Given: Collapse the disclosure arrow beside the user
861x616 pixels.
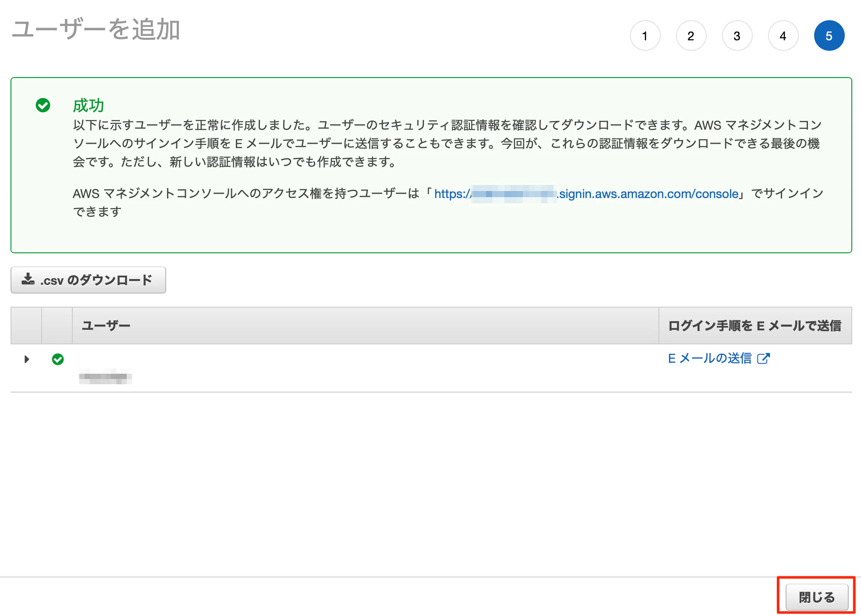Looking at the screenshot, I should [27, 359].
